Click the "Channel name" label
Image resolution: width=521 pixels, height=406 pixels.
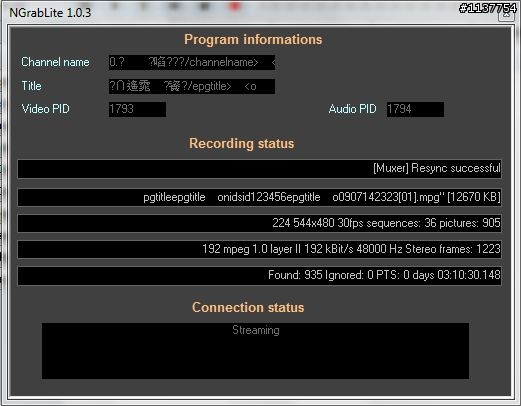[x=55, y=62]
